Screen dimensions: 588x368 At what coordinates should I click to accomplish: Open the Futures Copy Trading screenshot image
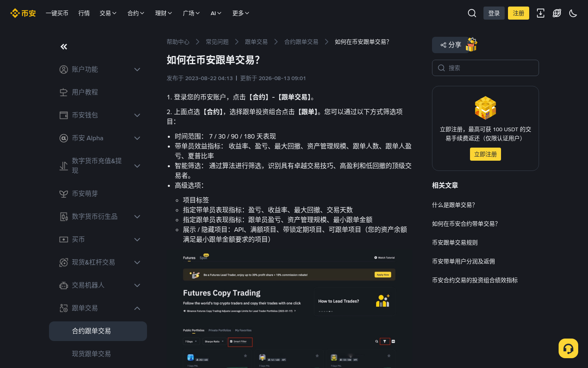(289, 309)
